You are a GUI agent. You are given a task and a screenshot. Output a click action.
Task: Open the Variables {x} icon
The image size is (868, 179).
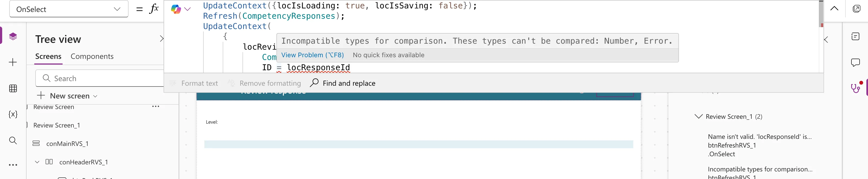(13, 114)
